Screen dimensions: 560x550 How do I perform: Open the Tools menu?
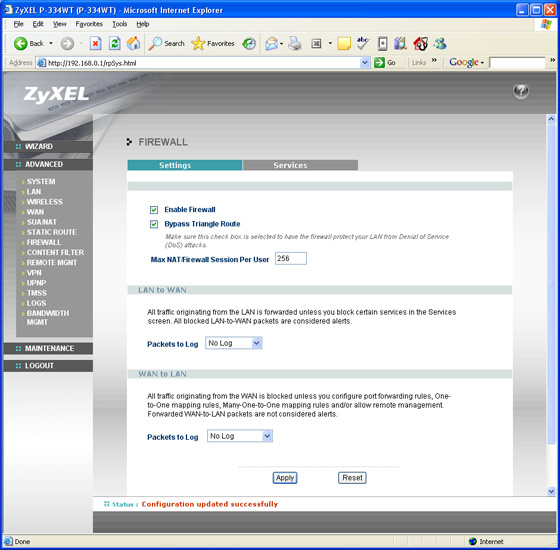coord(120,24)
